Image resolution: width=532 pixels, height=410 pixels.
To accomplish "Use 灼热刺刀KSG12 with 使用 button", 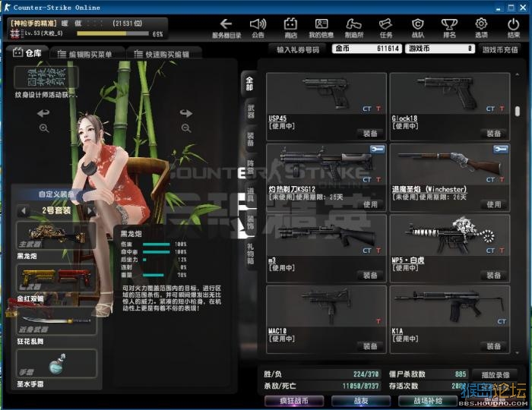I will click(x=370, y=204).
